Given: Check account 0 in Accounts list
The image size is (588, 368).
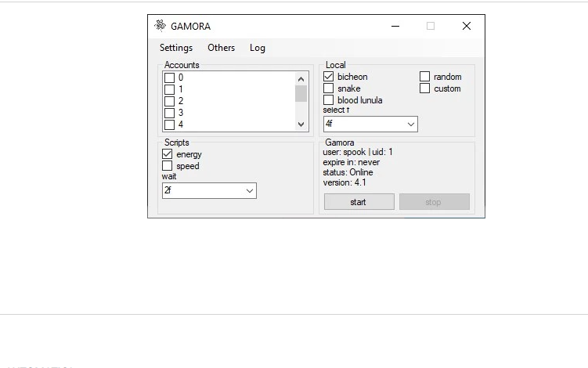Looking at the screenshot, I should 169,78.
